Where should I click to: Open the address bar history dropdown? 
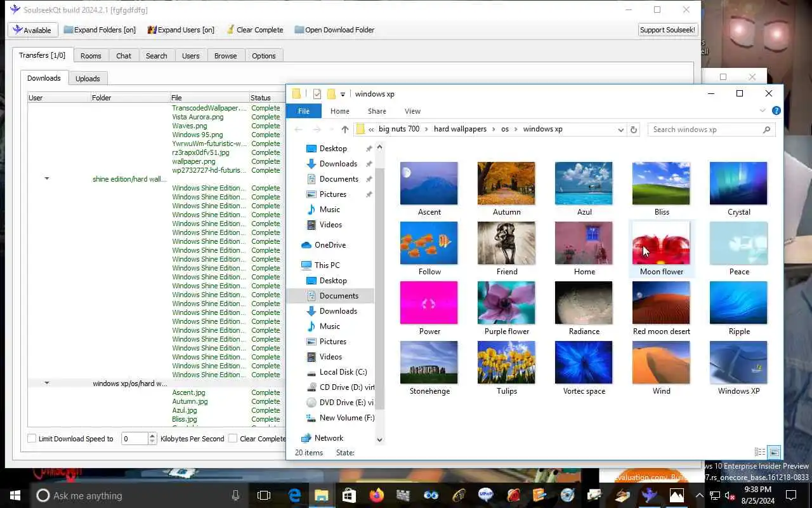620,129
